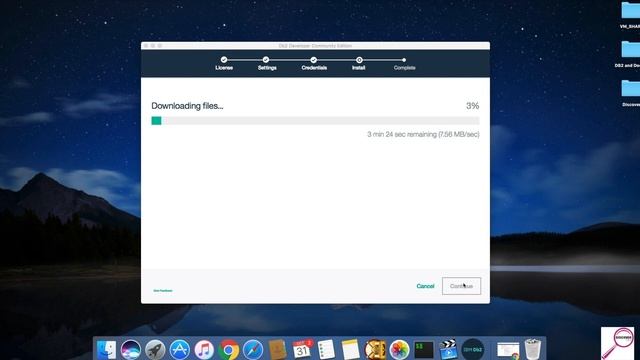640x360 pixels.
Task: Launch Siri from the dock
Action: (131, 349)
